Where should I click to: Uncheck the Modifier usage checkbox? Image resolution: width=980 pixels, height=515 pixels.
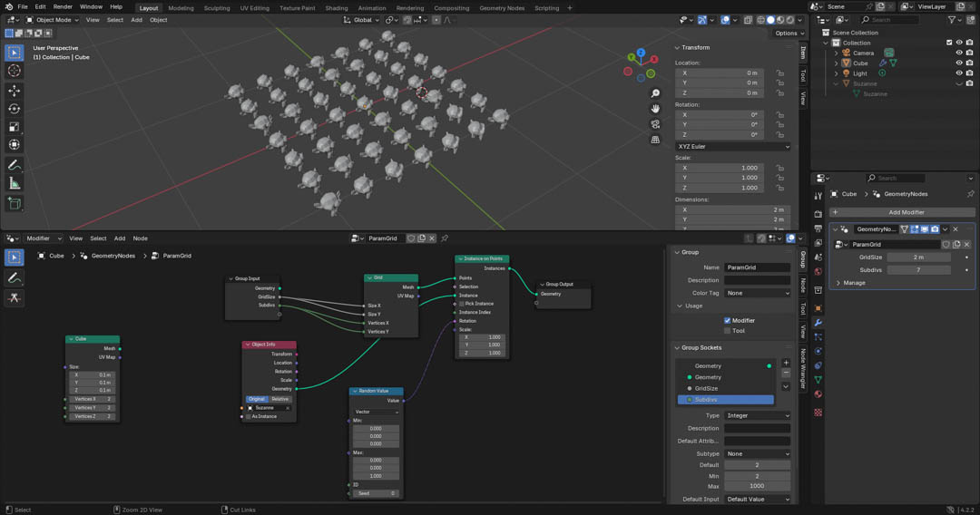[727, 320]
